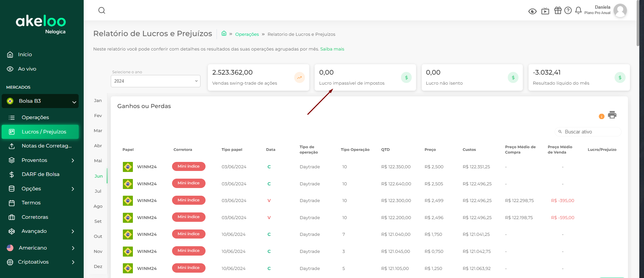
Task: Go to Início in the sidebar
Action: coord(25,55)
